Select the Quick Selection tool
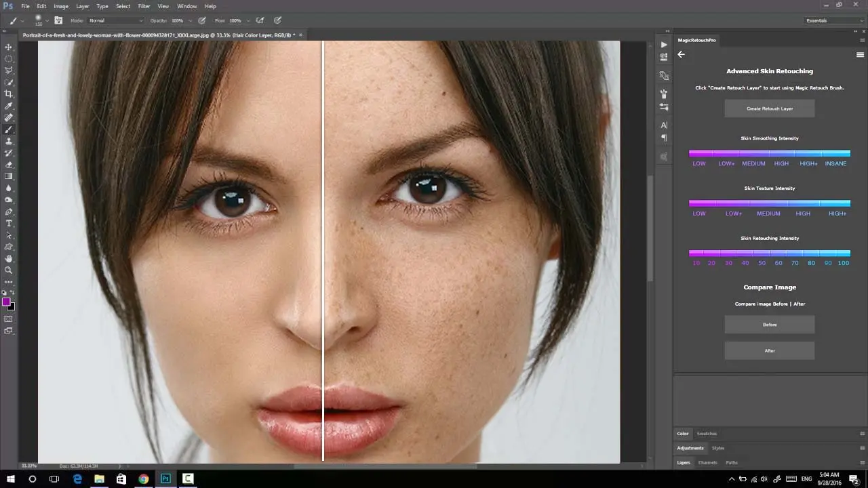This screenshot has height=488, width=868. click(x=9, y=82)
